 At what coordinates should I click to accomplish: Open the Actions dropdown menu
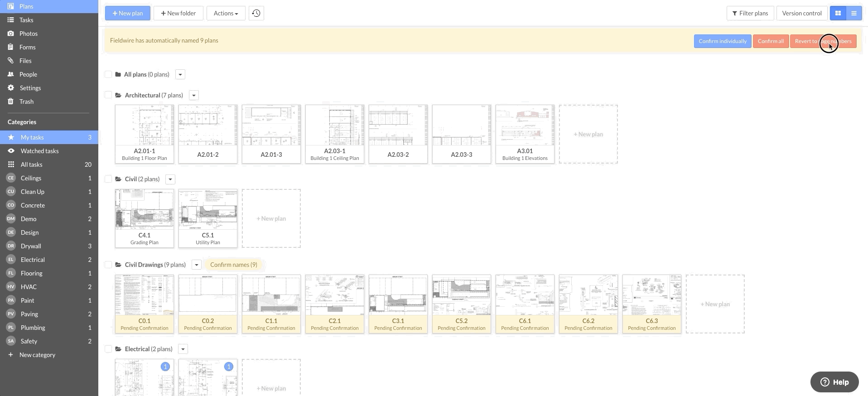[226, 13]
